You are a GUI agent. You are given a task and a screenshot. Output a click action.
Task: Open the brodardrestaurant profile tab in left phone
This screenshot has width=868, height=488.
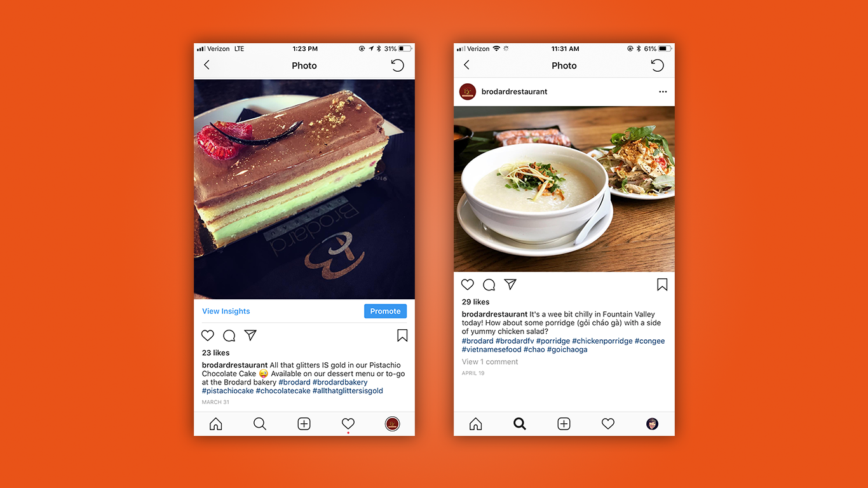click(393, 424)
